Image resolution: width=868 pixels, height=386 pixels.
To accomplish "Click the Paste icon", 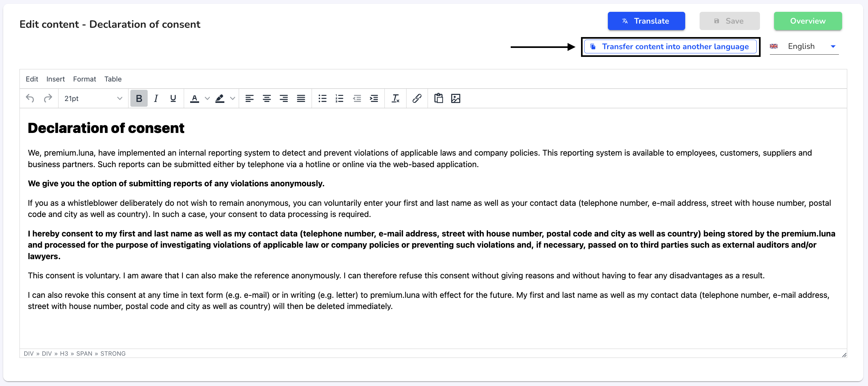I will [438, 99].
